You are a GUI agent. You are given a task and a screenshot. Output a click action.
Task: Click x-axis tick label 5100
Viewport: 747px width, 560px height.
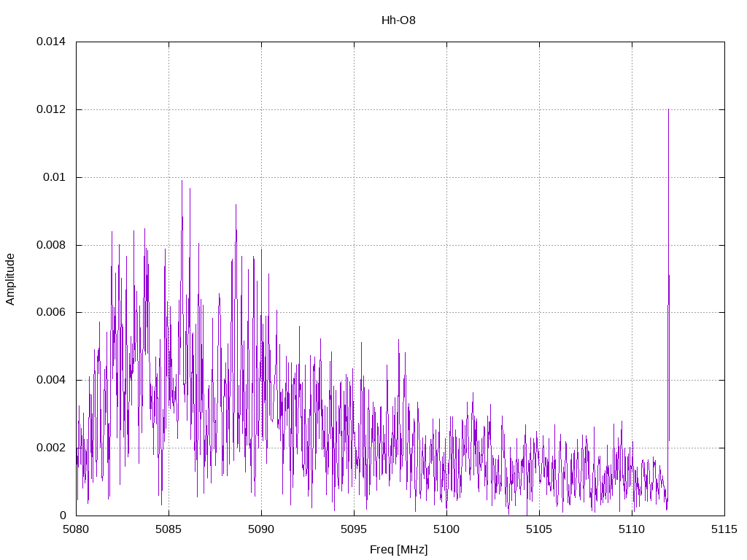tap(447, 529)
